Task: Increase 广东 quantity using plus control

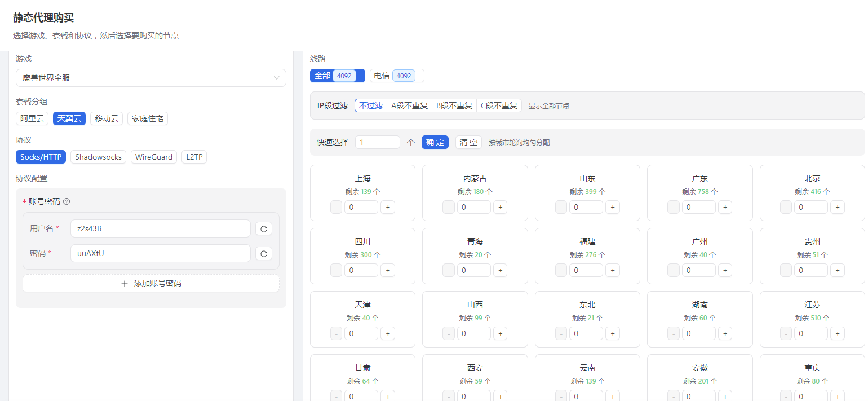Action: coord(725,207)
